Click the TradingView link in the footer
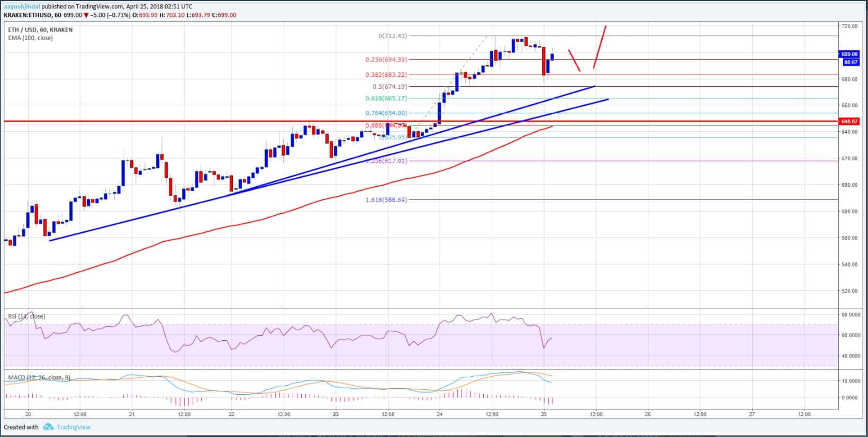The width and height of the screenshot is (868, 437). 74,427
